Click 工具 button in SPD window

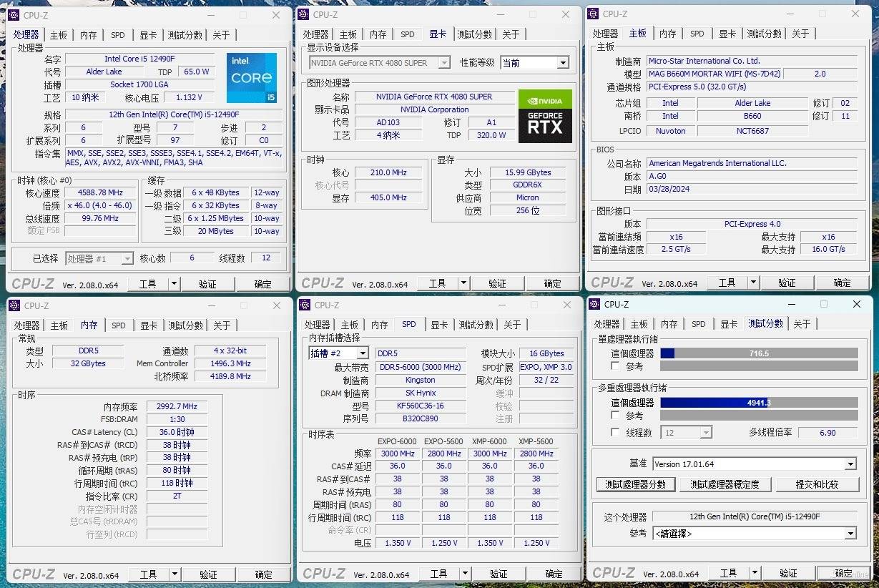tap(439, 574)
